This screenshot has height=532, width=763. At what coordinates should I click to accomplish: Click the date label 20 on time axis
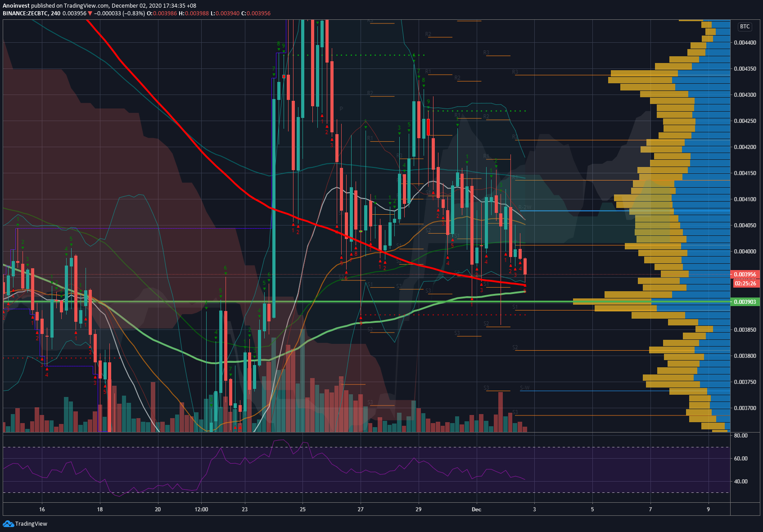[x=158, y=509]
